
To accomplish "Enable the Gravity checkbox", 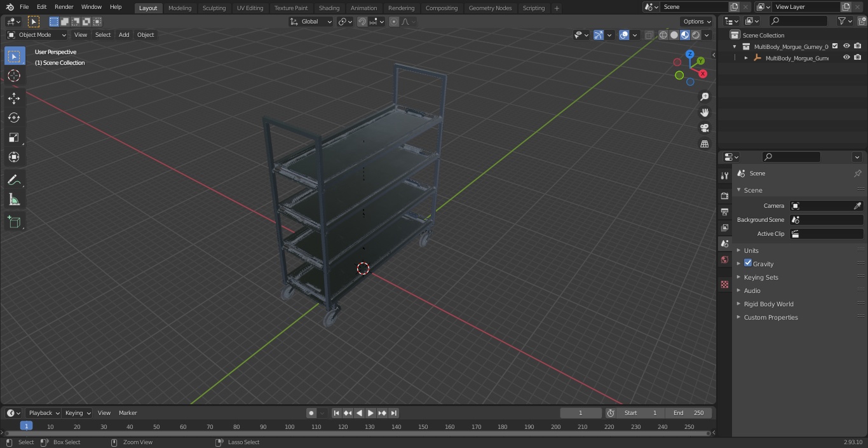I will 748,263.
